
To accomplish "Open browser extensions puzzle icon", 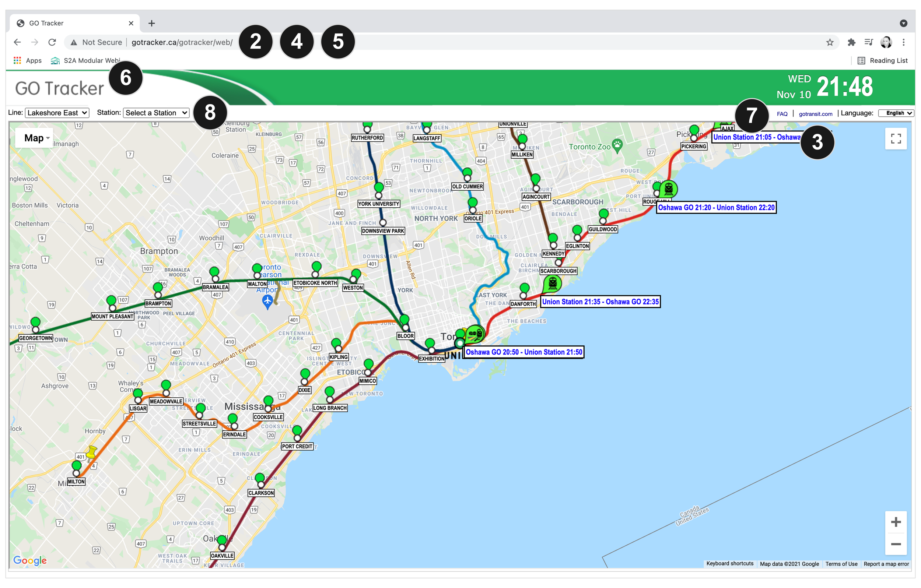I will pos(851,42).
